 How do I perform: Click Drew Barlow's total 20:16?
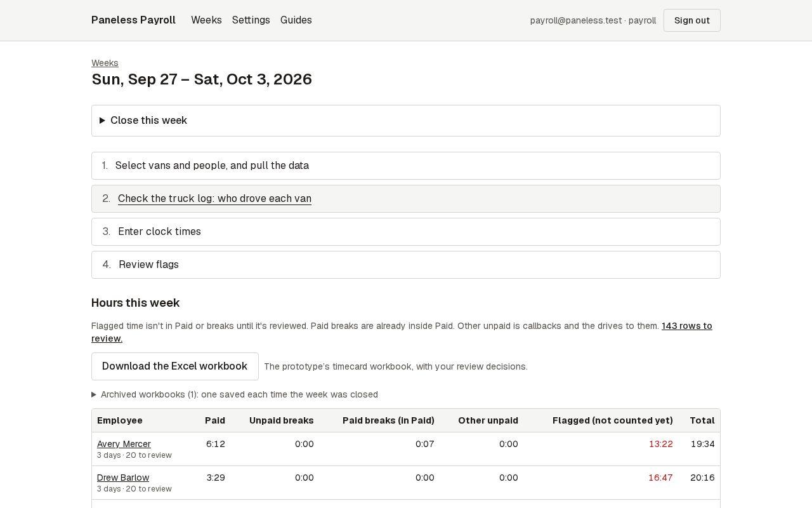[x=702, y=478]
